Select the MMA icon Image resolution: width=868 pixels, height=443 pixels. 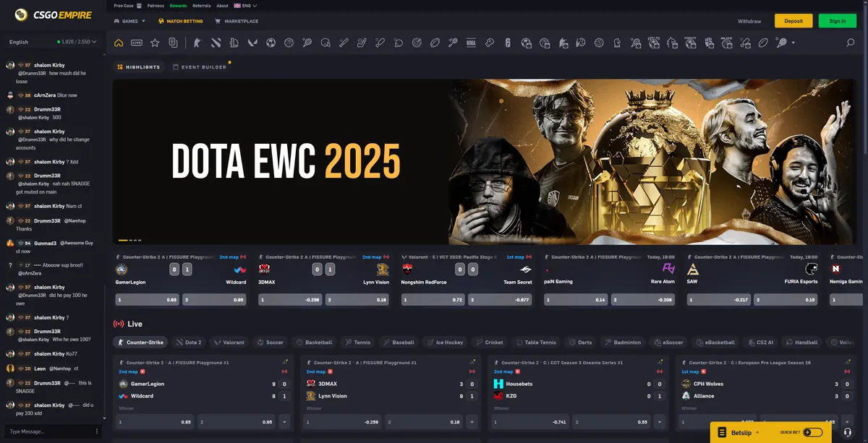(x=471, y=43)
